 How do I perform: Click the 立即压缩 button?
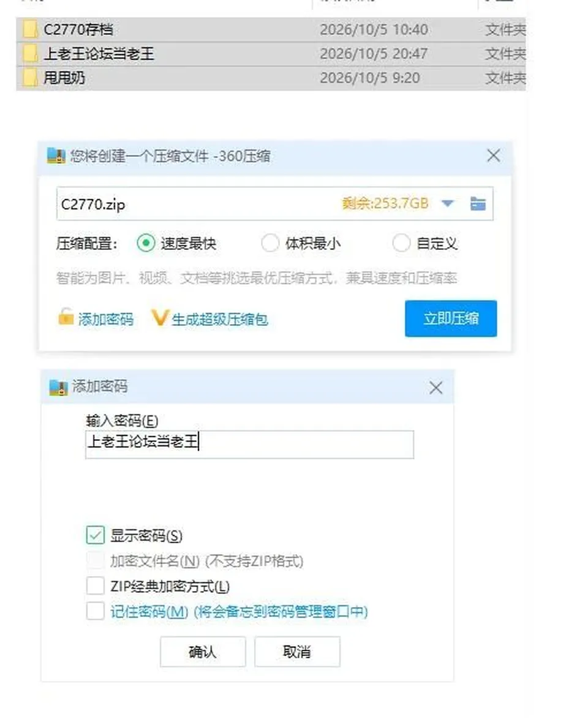click(451, 318)
